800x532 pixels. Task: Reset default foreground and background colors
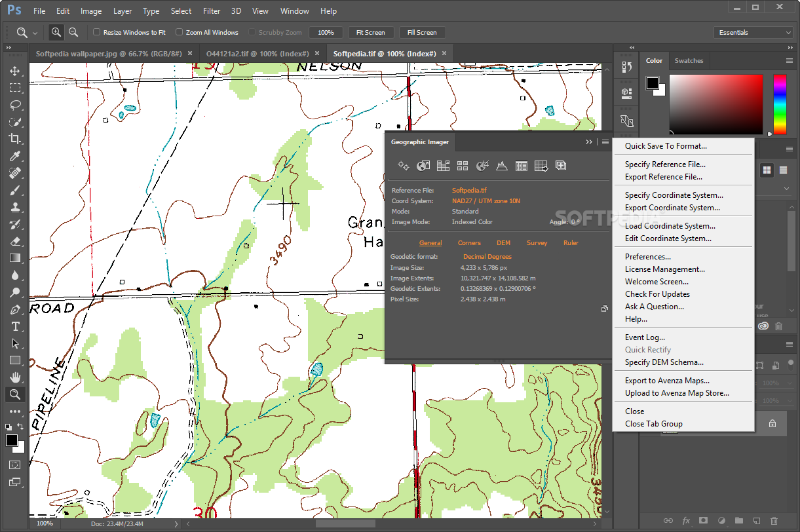click(9, 427)
